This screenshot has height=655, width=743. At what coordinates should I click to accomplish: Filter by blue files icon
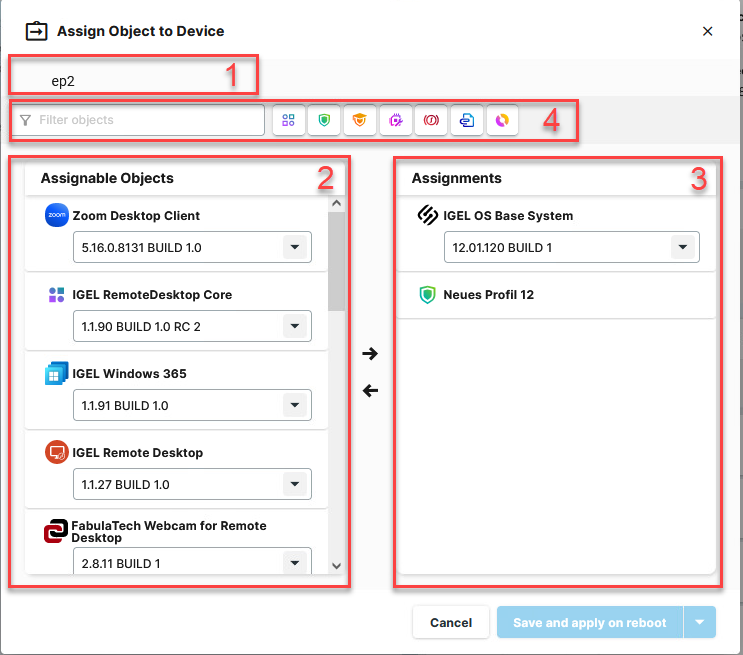(x=467, y=120)
